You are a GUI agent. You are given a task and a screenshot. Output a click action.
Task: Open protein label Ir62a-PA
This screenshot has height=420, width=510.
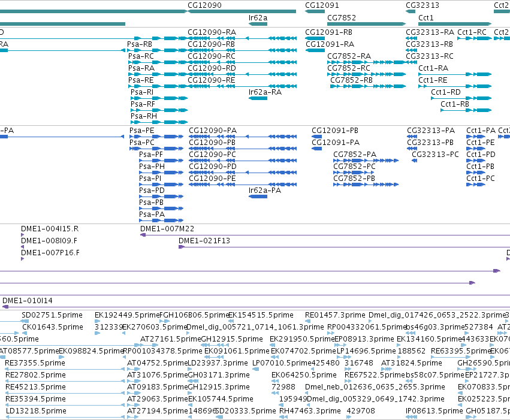[265, 191]
